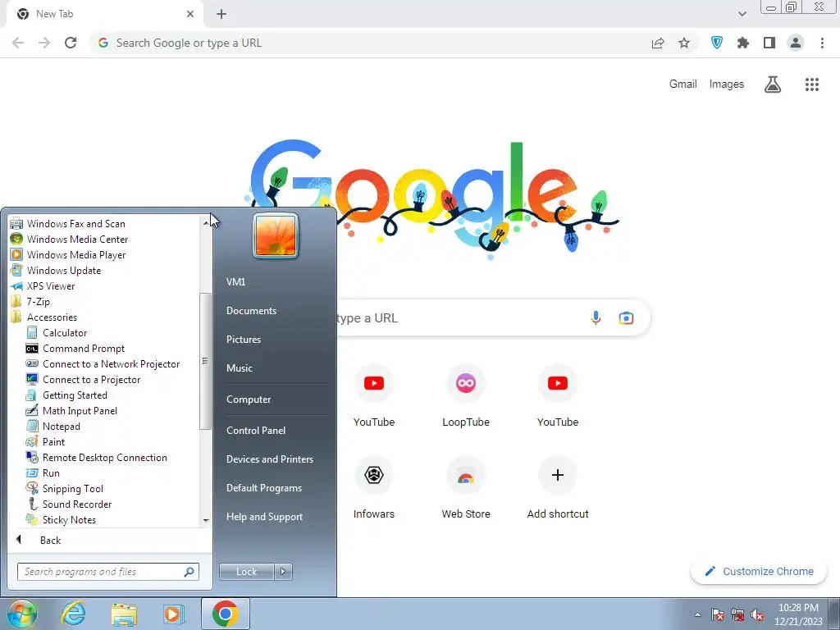This screenshot has width=840, height=630.
Task: Search by image with camera icon
Action: tap(626, 317)
